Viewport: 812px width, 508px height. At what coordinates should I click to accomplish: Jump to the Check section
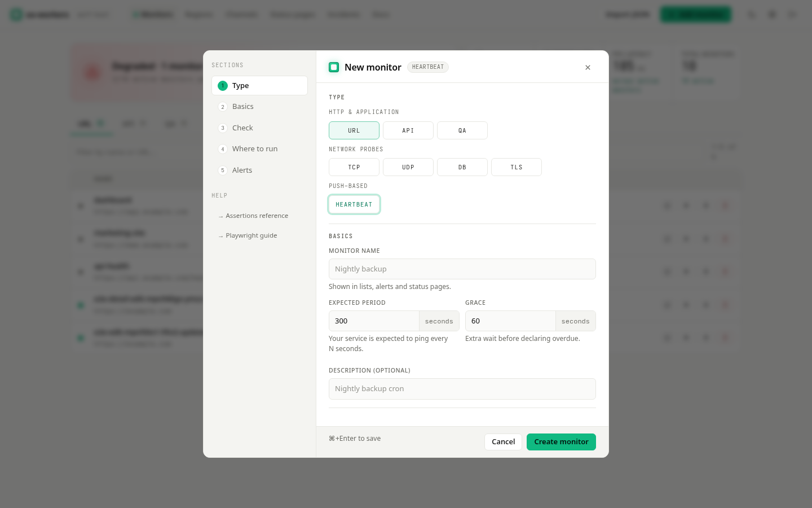[259, 128]
